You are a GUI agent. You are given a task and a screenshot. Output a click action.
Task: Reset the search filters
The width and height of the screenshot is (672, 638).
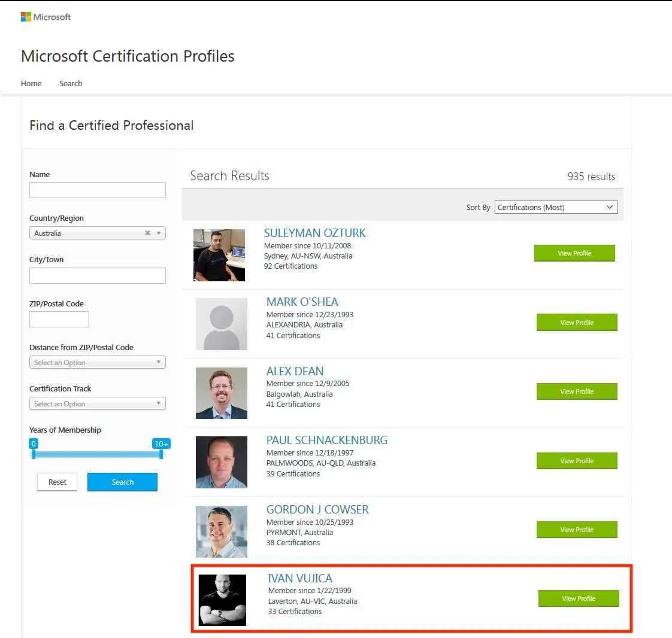click(x=57, y=482)
